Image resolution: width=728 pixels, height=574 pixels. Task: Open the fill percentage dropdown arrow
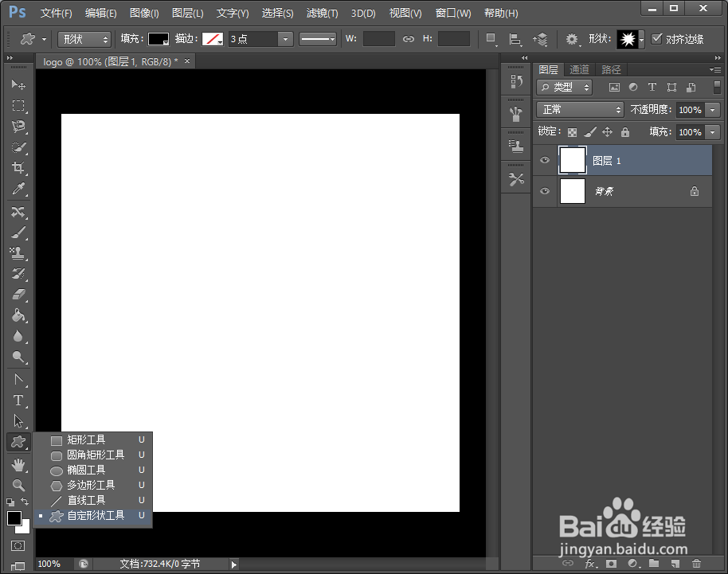713,132
